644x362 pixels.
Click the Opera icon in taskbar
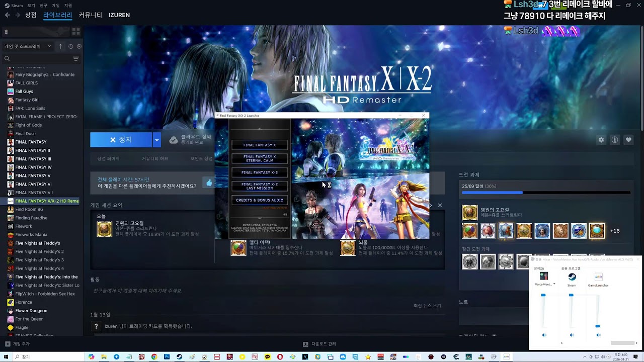point(280,356)
